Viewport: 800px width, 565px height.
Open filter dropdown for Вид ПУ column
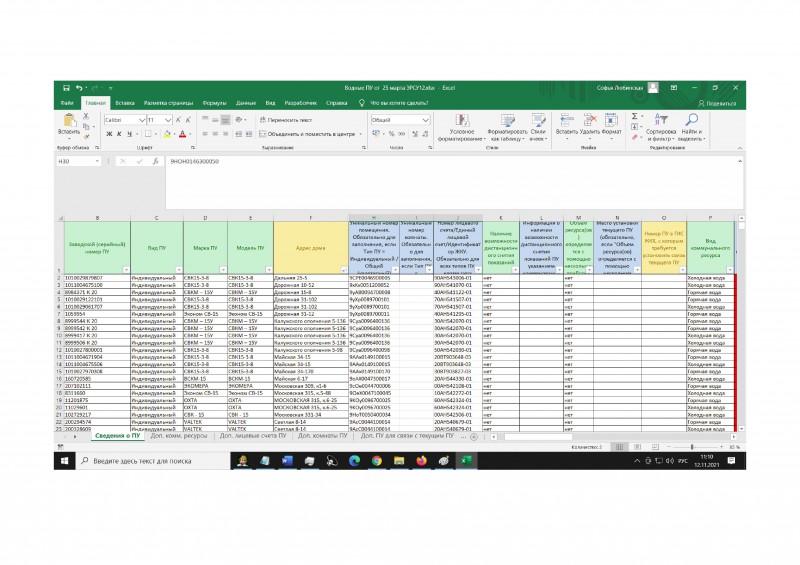click(179, 269)
